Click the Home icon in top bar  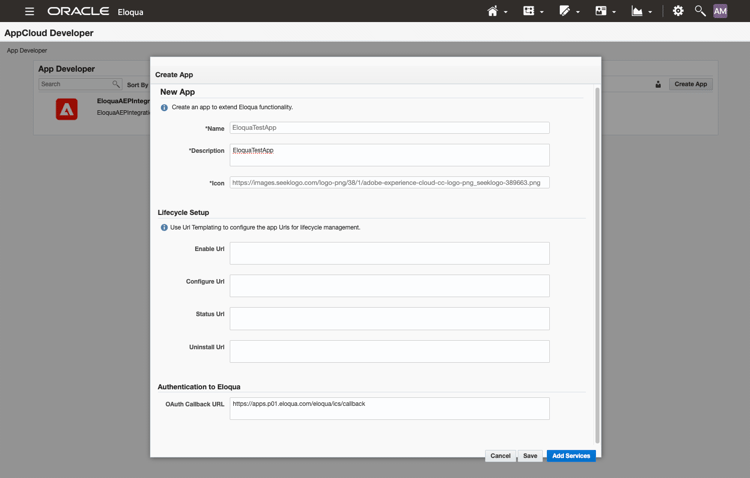pos(493,11)
